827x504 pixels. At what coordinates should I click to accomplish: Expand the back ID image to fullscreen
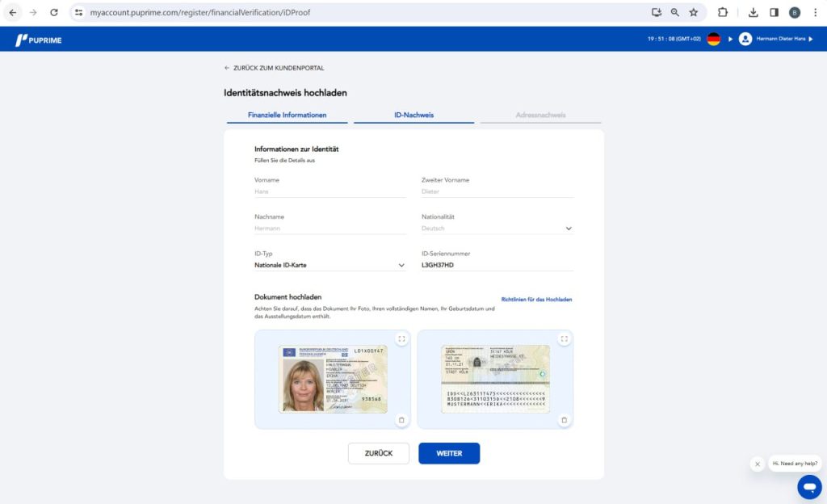(x=564, y=339)
